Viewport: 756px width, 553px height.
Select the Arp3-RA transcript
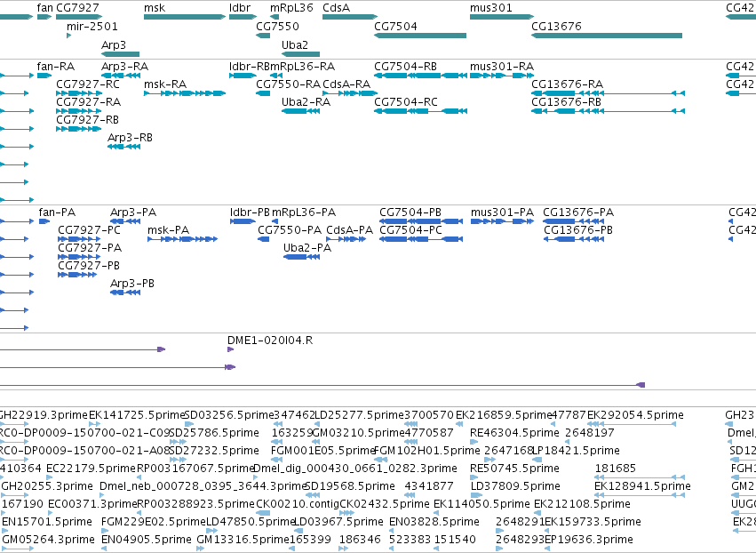[121, 76]
